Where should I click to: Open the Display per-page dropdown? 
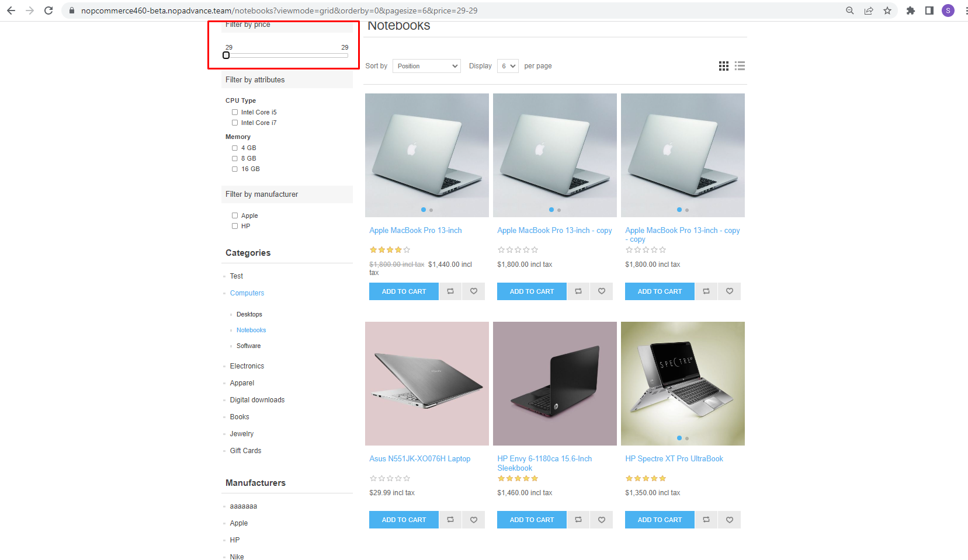click(x=507, y=65)
